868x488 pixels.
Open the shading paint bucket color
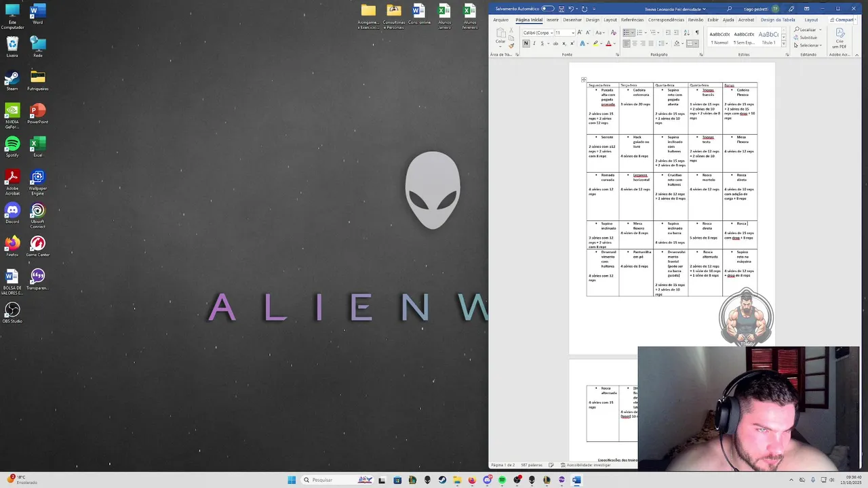pyautogui.click(x=677, y=43)
